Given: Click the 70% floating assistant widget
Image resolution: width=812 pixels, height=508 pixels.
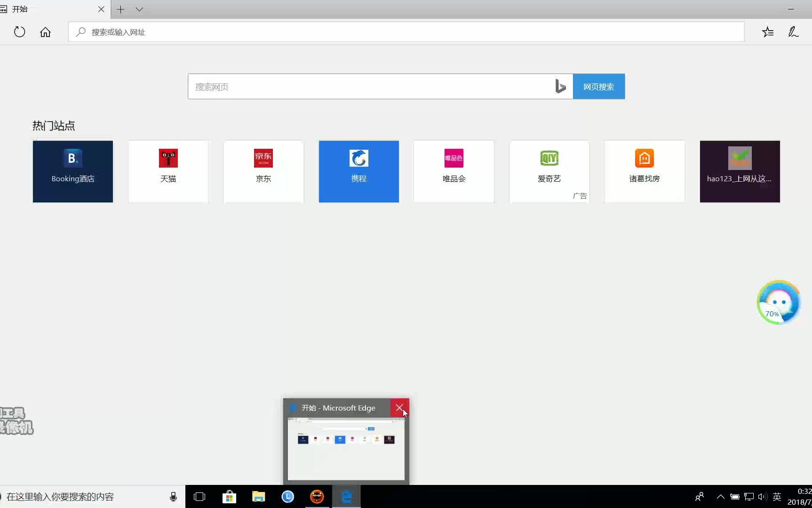Looking at the screenshot, I should [x=779, y=302].
